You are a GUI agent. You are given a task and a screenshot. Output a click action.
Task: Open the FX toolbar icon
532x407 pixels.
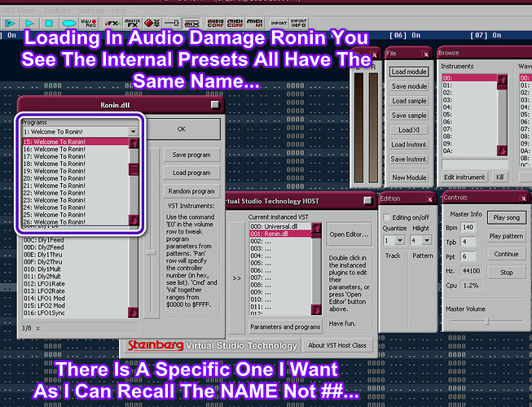coord(112,23)
